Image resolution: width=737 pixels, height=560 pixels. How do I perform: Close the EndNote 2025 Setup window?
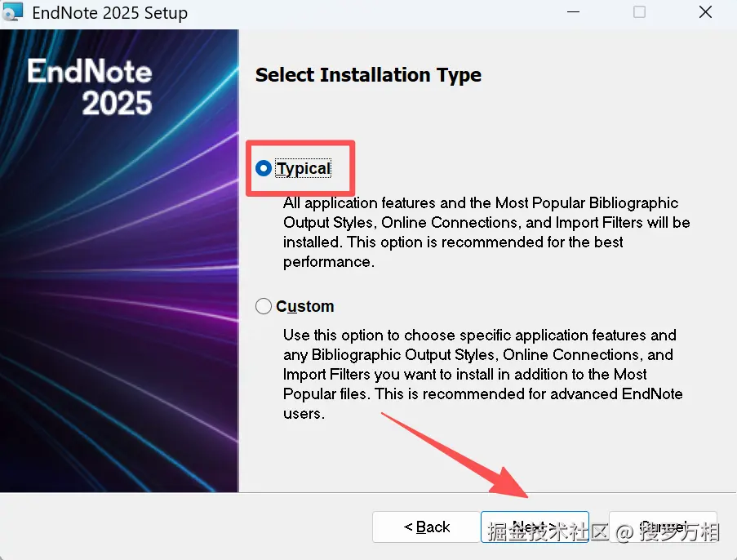(x=705, y=11)
